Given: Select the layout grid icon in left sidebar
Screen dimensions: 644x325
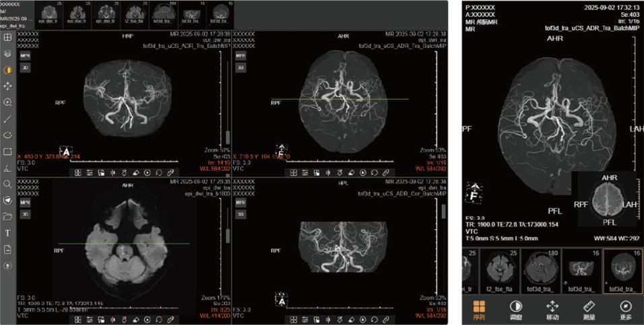Looking at the screenshot, I should point(7,38).
